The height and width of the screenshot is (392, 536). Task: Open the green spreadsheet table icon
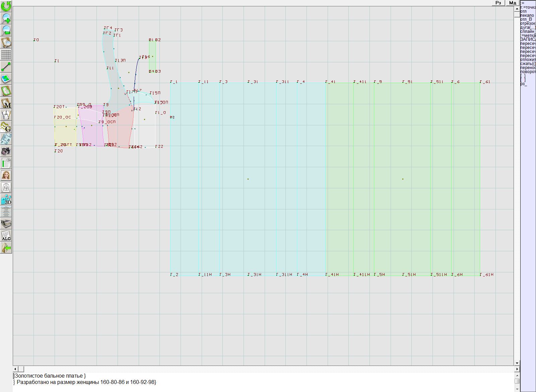coord(6,164)
